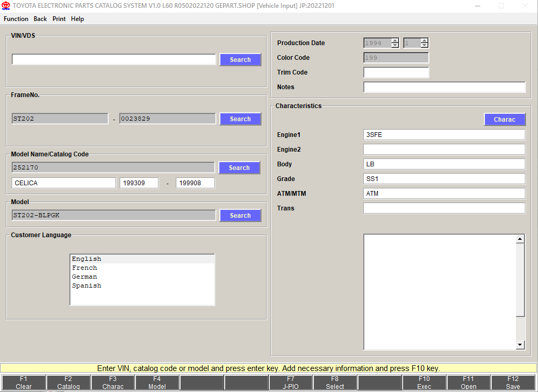
Task: Click the Charac button in Characteristics
Action: tap(504, 119)
